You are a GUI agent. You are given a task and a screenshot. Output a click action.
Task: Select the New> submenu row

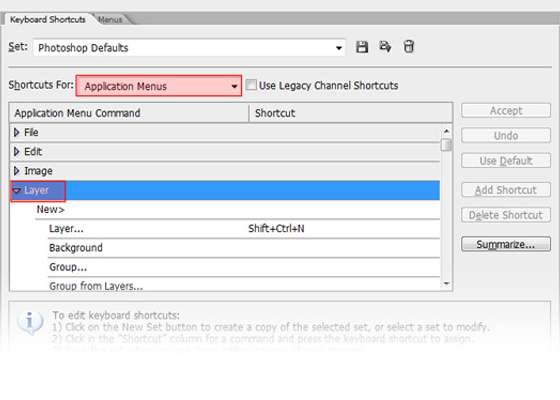point(238,210)
